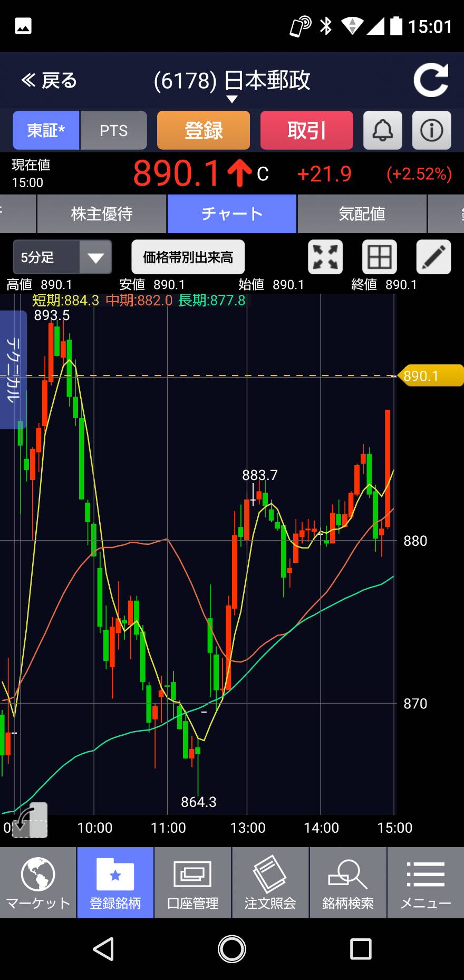This screenshot has height=980, width=464.
Task: Tap the 15:00 time axis label
Action: [395, 828]
